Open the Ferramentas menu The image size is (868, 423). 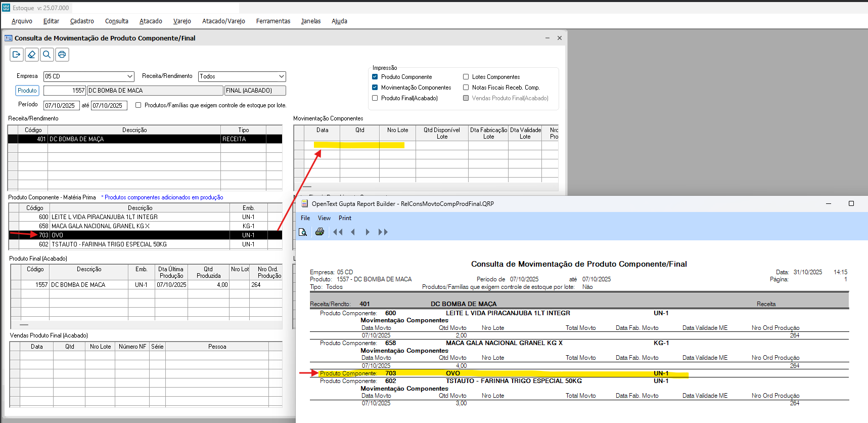tap(273, 21)
